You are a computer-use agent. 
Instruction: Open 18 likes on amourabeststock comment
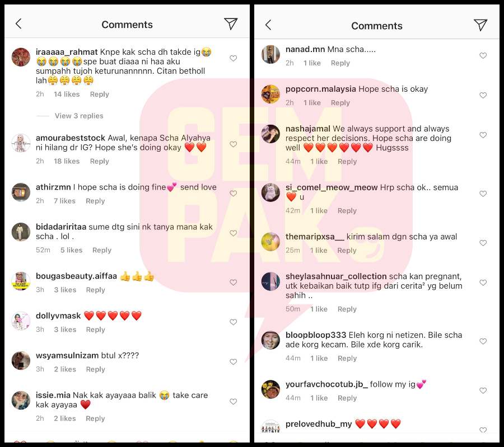[x=67, y=161]
